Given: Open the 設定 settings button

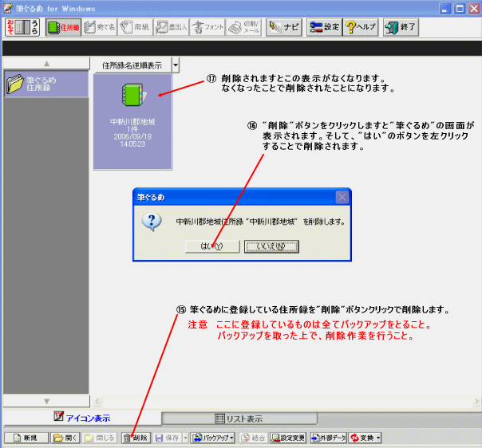Looking at the screenshot, I should pyautogui.click(x=324, y=27).
